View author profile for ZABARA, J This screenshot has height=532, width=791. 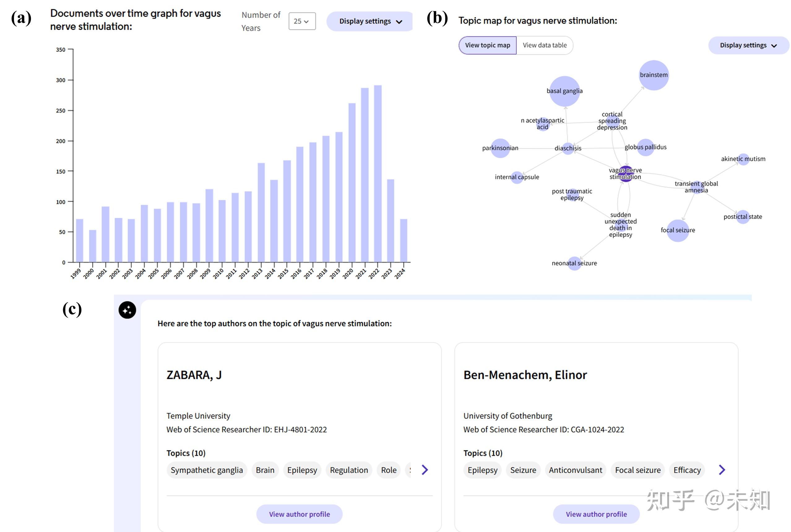coord(299,514)
